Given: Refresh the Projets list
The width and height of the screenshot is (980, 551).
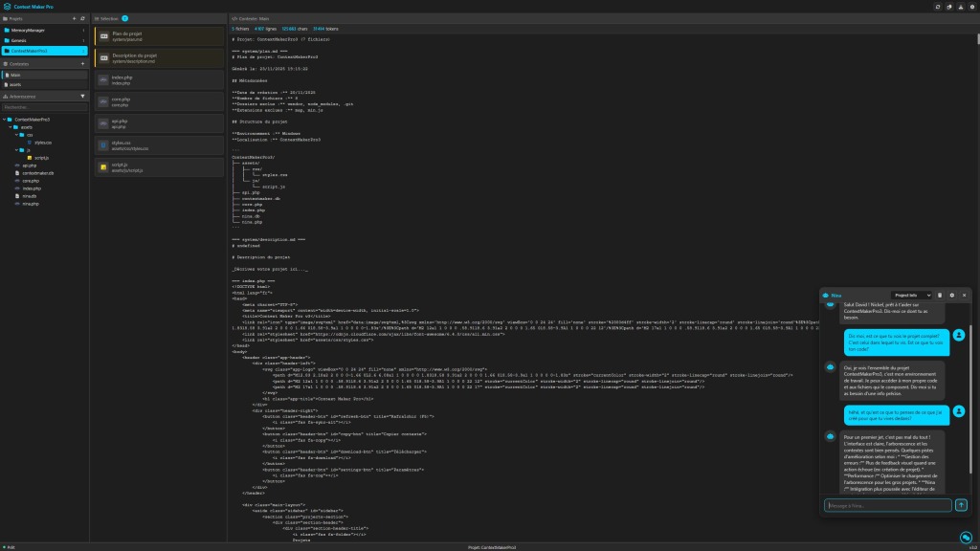Looking at the screenshot, I should (84, 18).
